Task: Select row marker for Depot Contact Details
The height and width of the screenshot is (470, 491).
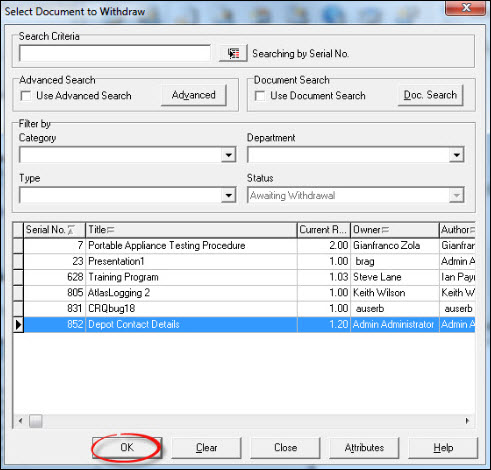Action: [x=18, y=324]
